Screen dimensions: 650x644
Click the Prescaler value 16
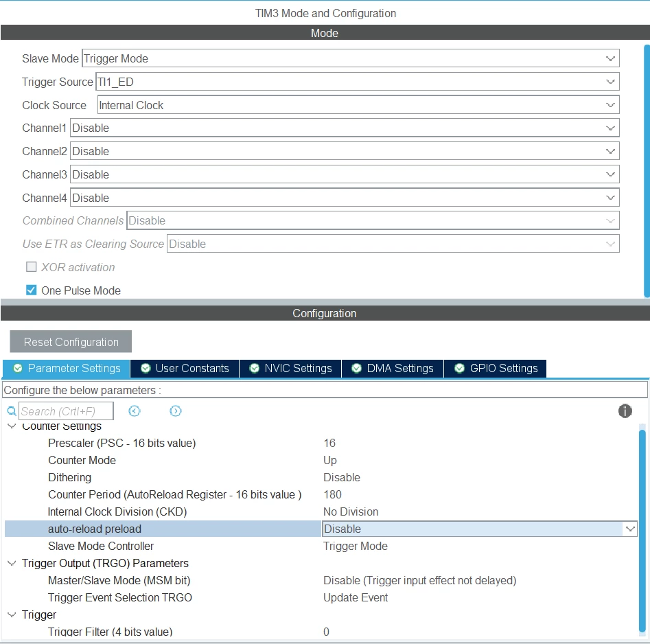tap(329, 443)
